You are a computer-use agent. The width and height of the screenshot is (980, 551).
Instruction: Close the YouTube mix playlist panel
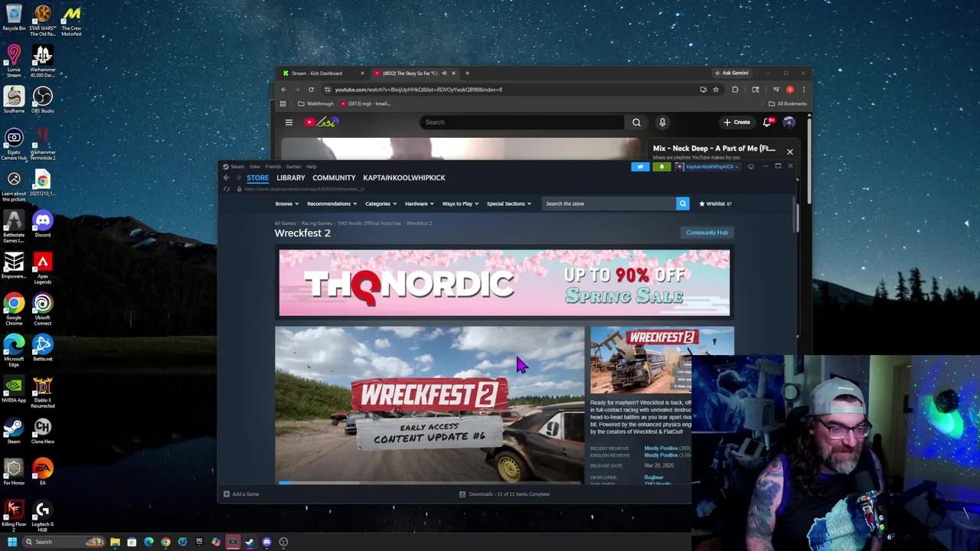(x=790, y=152)
